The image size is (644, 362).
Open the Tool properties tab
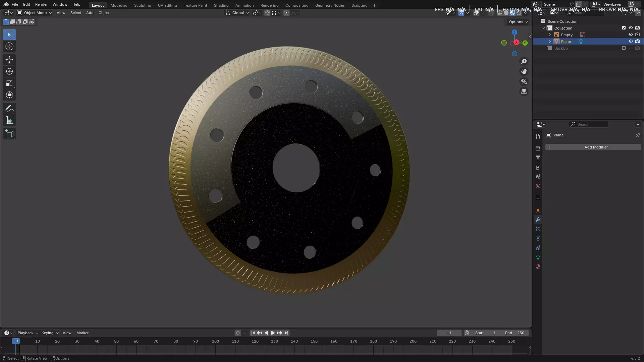[538, 136]
